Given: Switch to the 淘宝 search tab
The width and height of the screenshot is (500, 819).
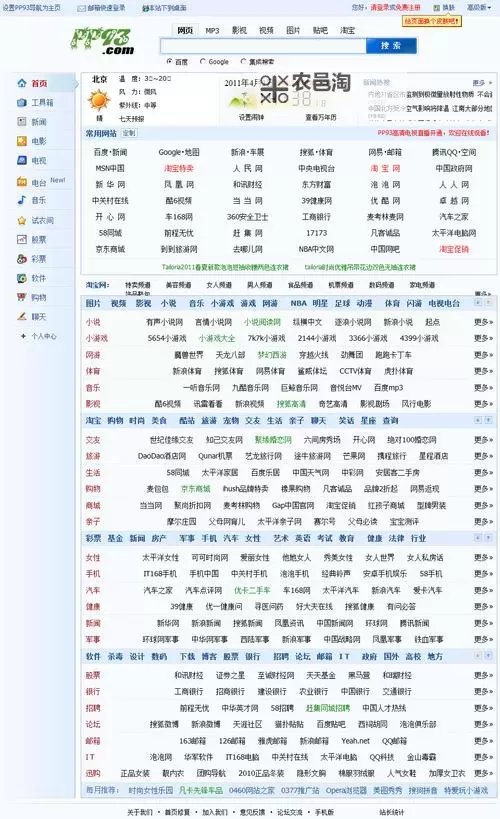Looking at the screenshot, I should tap(347, 31).
